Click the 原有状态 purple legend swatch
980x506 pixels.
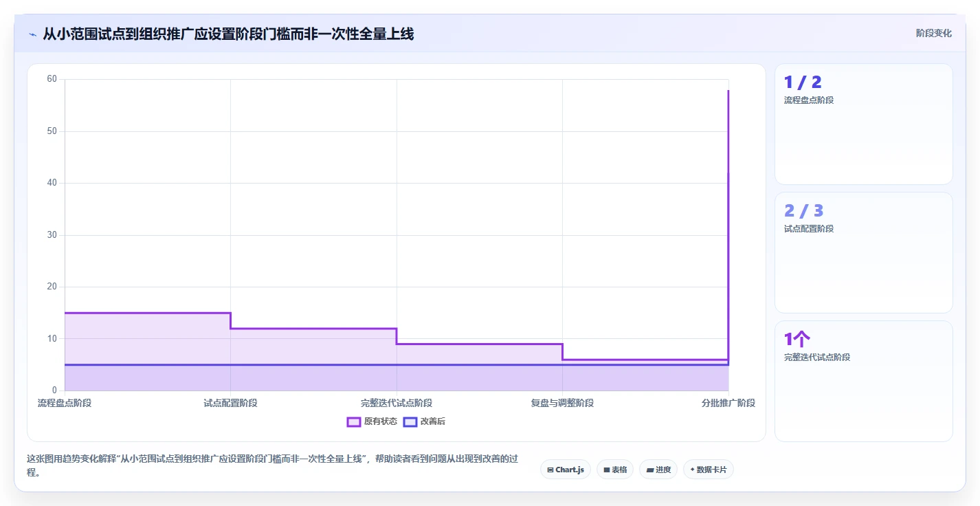click(x=354, y=421)
